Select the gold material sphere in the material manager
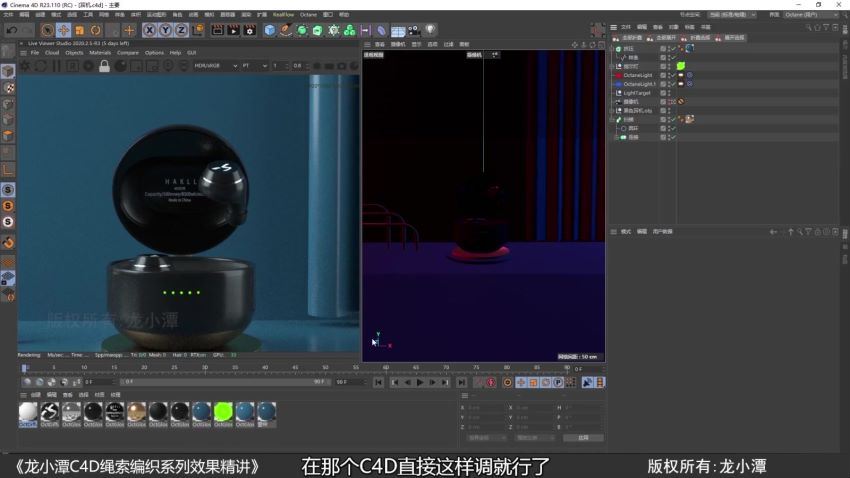The height and width of the screenshot is (478, 850). pyautogui.click(x=136, y=413)
